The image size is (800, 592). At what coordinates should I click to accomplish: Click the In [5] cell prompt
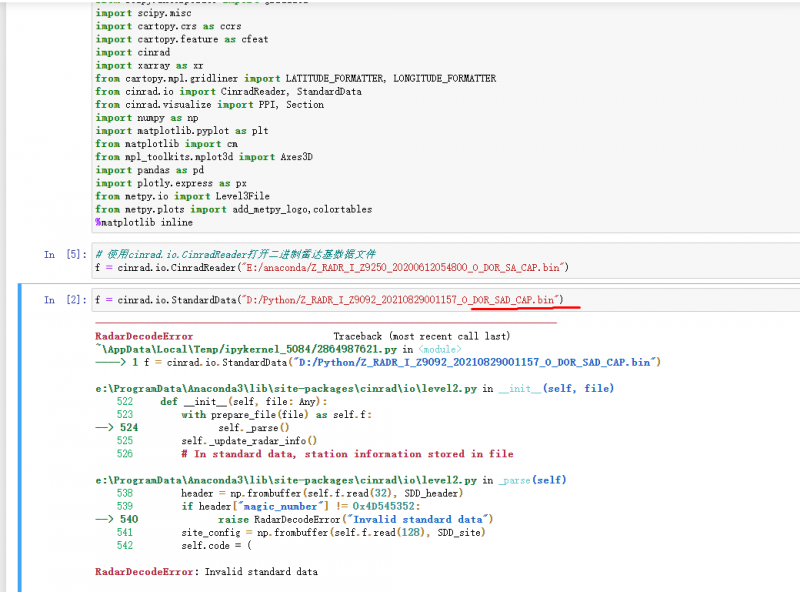click(x=64, y=255)
